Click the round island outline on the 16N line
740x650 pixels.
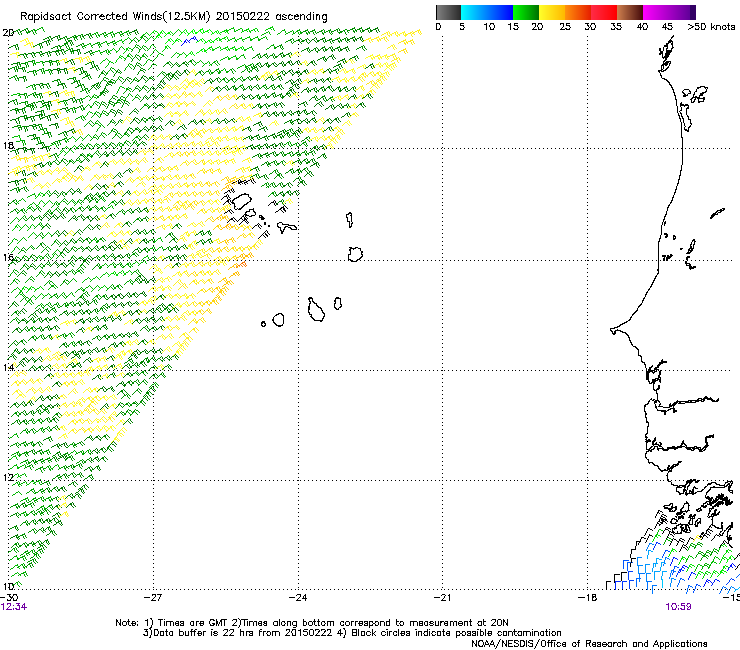point(355,254)
